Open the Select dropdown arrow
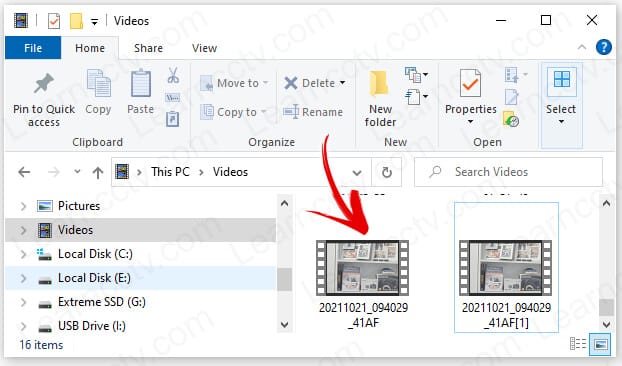This screenshot has width=622, height=366. point(561,122)
